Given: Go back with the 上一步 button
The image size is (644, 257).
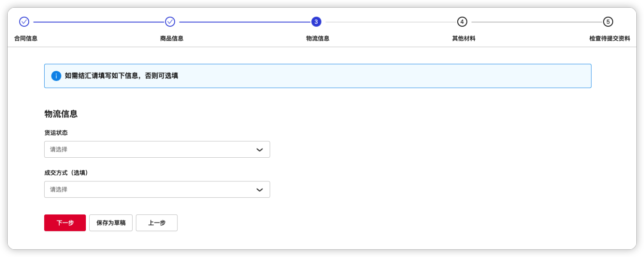Looking at the screenshot, I should (157, 223).
